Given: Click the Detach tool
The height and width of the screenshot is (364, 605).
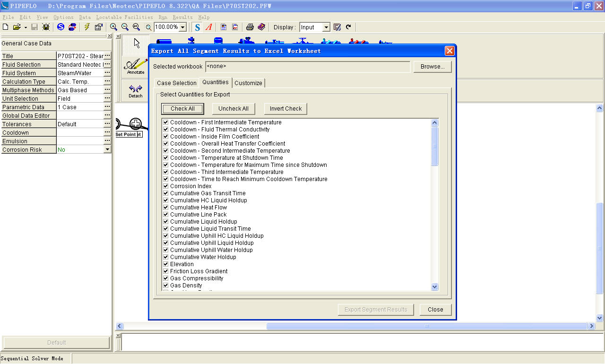Looking at the screenshot, I should pos(136,91).
